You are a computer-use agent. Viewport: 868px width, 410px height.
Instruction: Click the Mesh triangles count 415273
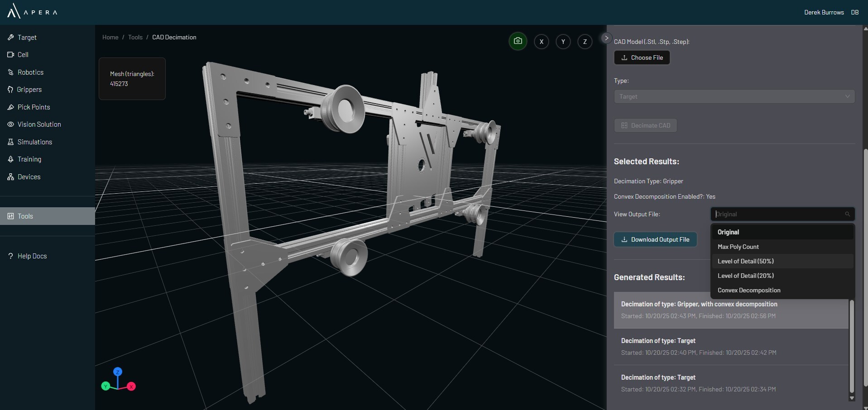[119, 84]
